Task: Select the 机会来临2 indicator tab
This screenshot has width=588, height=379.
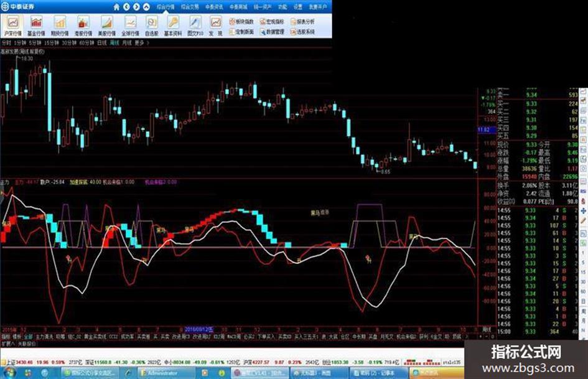Action: click(x=406, y=337)
